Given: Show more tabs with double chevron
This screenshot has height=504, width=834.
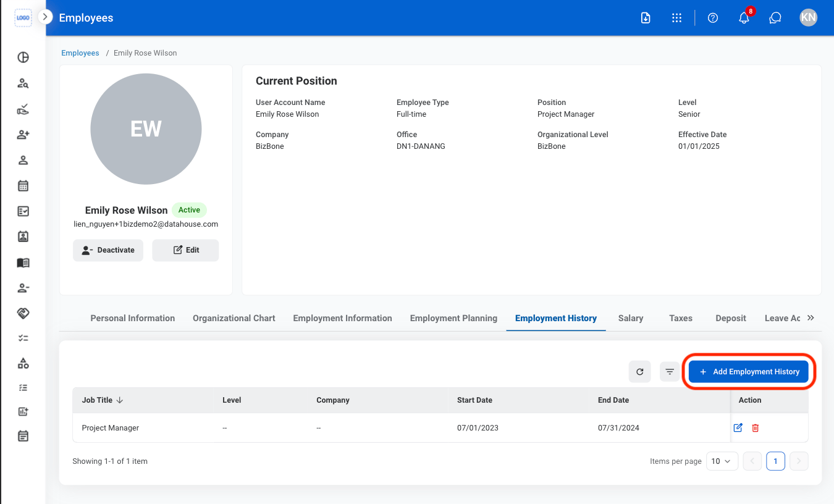Looking at the screenshot, I should (811, 318).
